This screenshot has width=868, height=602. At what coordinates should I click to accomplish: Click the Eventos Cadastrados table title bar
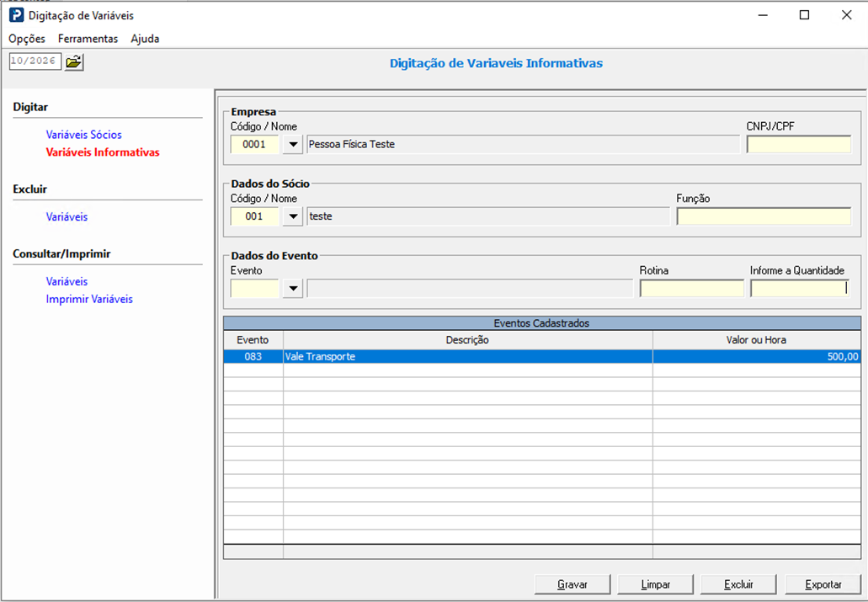[542, 323]
